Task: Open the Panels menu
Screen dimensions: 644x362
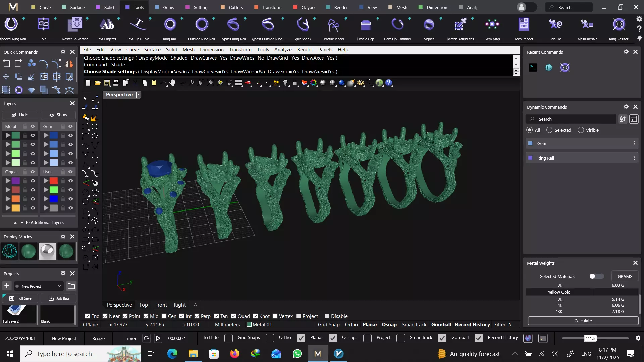Action: pos(325,49)
